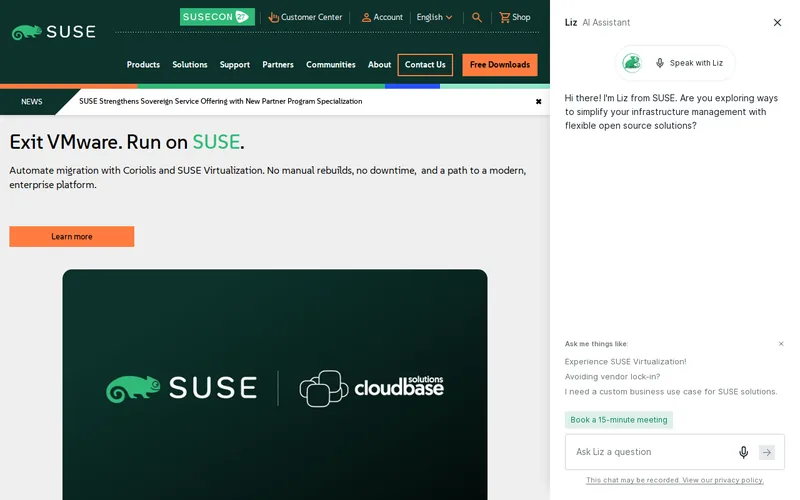Image resolution: width=800 pixels, height=500 pixels.
Task: Open the Support menu
Action: point(235,65)
